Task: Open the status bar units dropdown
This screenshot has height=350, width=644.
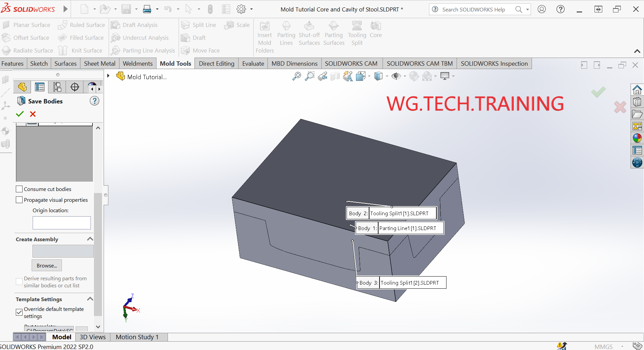Action: click(x=622, y=346)
